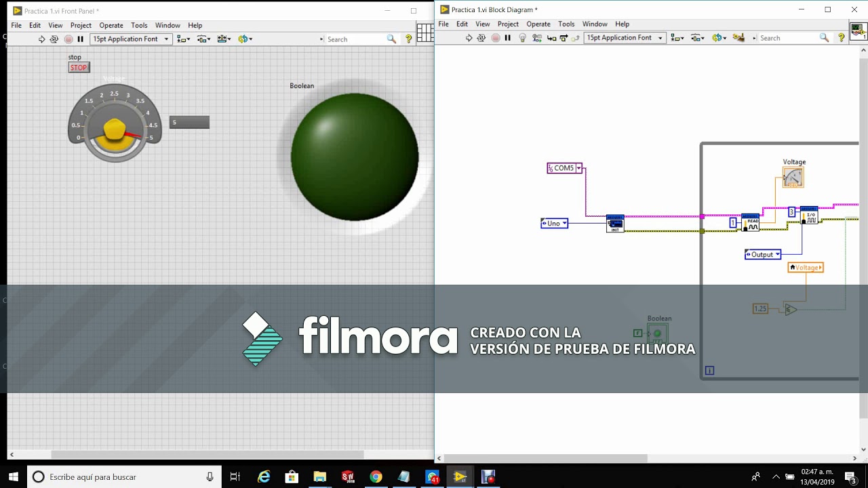This screenshot has height=488, width=868.
Task: Open Operate menu in Front Panel
Action: click(x=111, y=25)
